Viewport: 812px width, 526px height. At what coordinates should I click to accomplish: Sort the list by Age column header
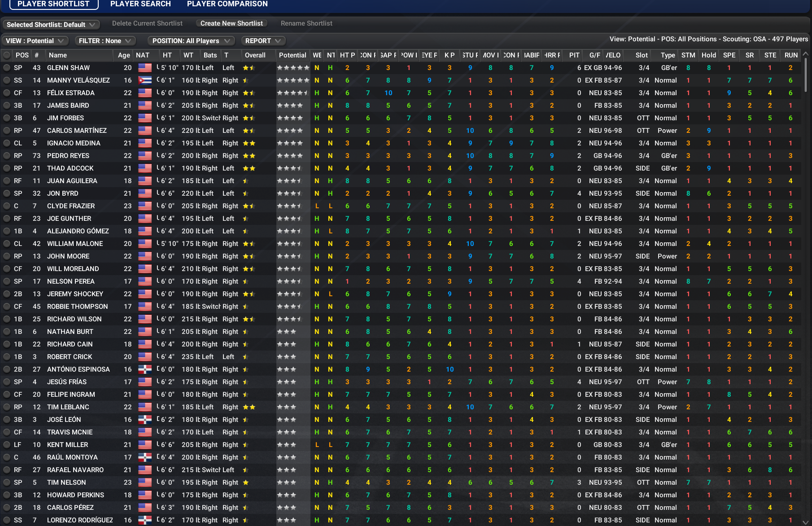[x=124, y=55]
